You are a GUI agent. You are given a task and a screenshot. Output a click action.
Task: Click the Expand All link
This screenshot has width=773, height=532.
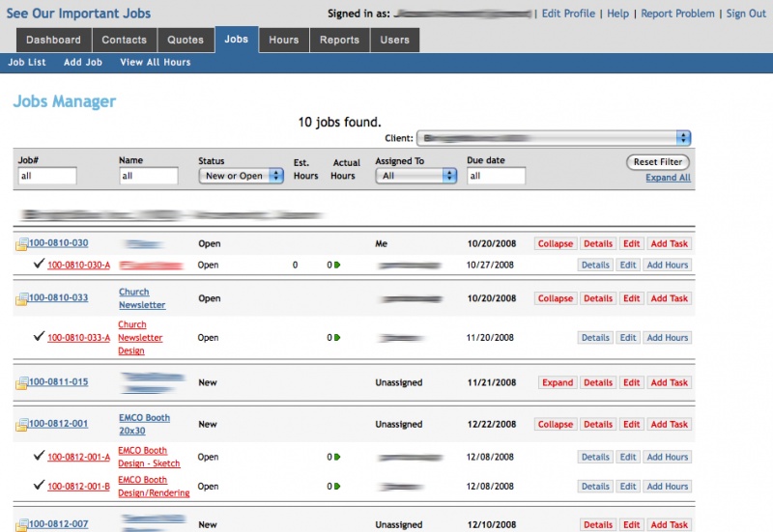click(668, 178)
